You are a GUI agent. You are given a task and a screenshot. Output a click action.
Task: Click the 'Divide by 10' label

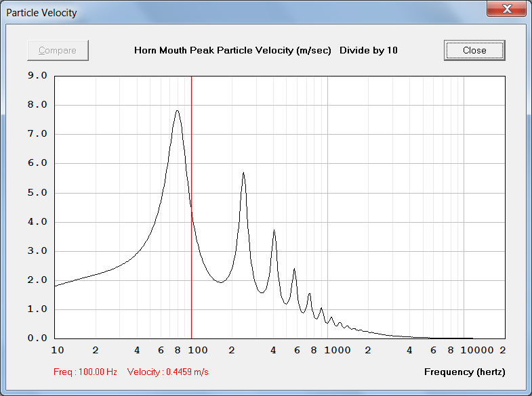coord(369,50)
